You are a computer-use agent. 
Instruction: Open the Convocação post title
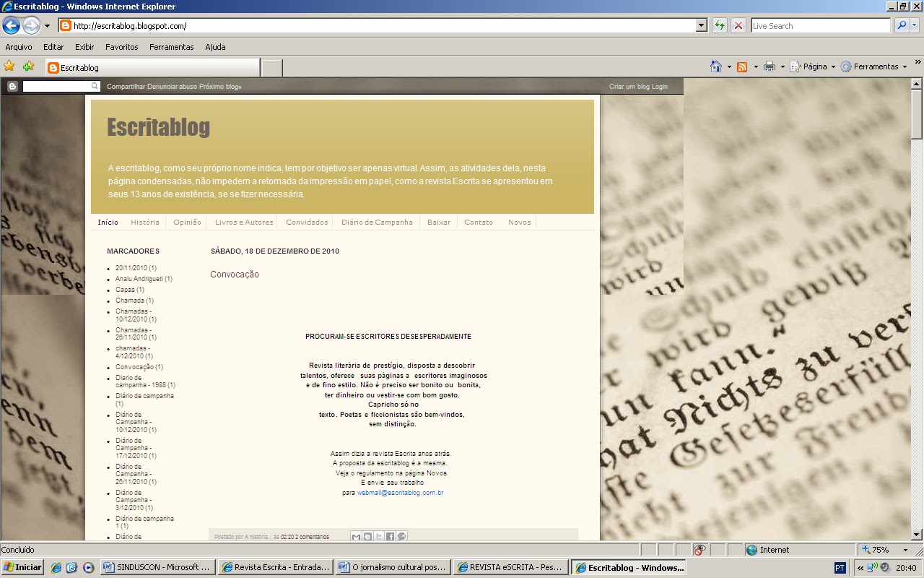click(x=235, y=275)
